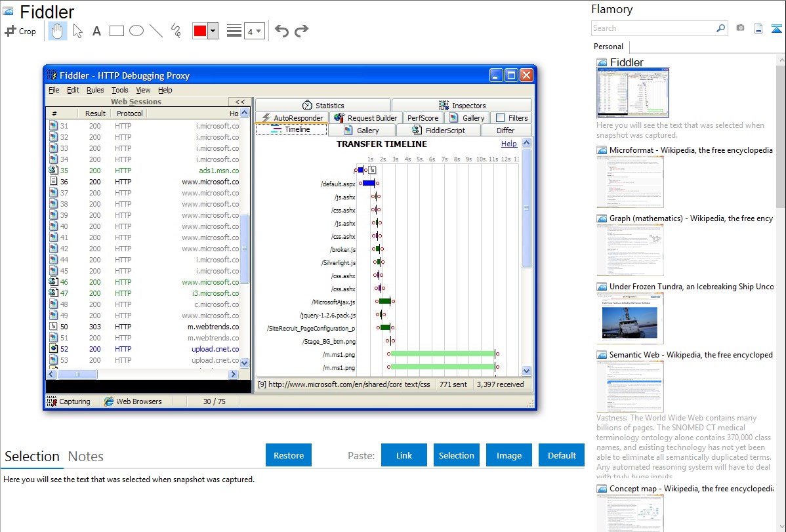The image size is (786, 532).
Task: Tick the Filters tab checkbox
Action: (501, 118)
